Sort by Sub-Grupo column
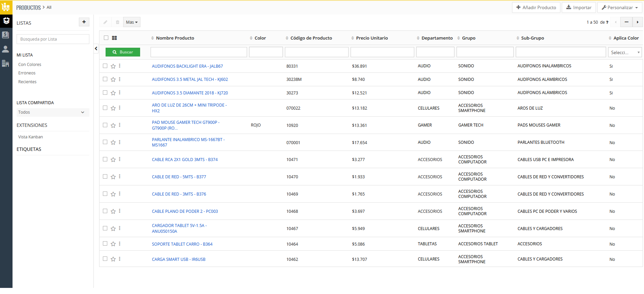644x294 pixels. [532, 38]
